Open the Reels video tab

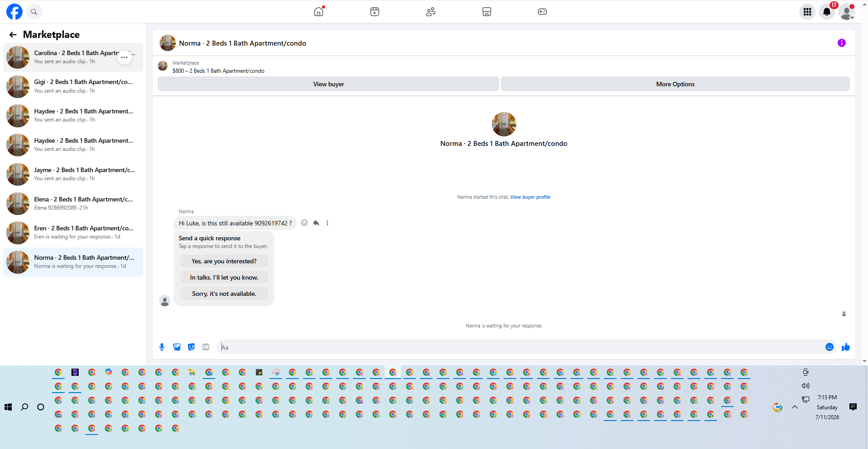point(375,12)
